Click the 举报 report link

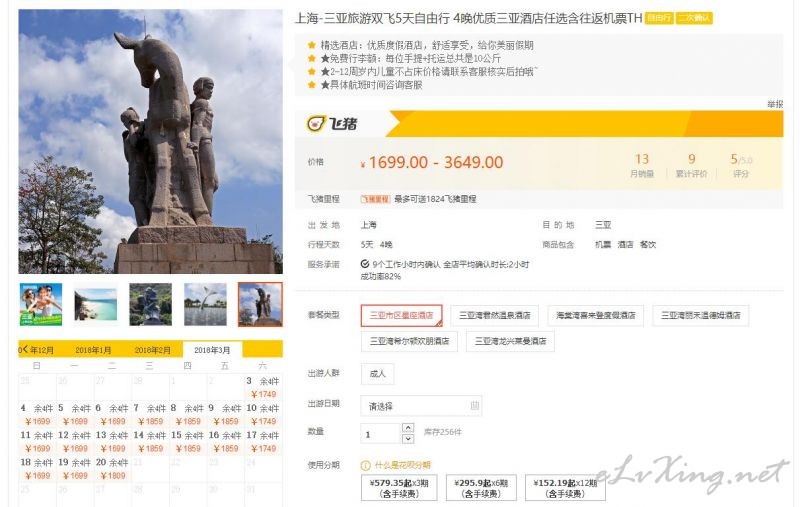(774, 104)
